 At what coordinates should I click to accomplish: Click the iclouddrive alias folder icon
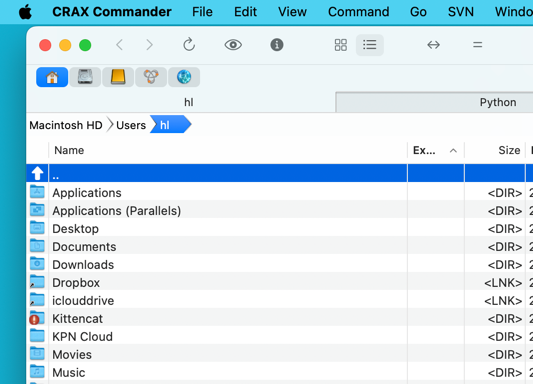pos(37,300)
